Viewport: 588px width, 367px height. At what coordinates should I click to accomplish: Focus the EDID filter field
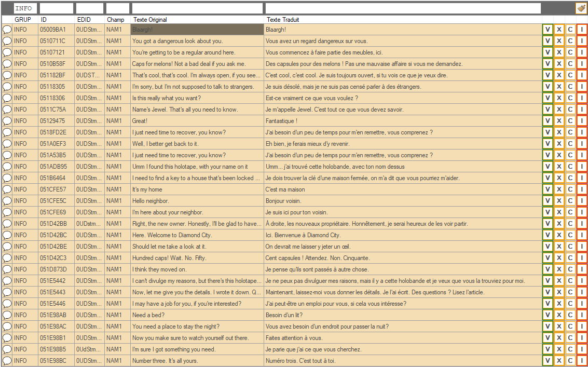click(x=90, y=8)
